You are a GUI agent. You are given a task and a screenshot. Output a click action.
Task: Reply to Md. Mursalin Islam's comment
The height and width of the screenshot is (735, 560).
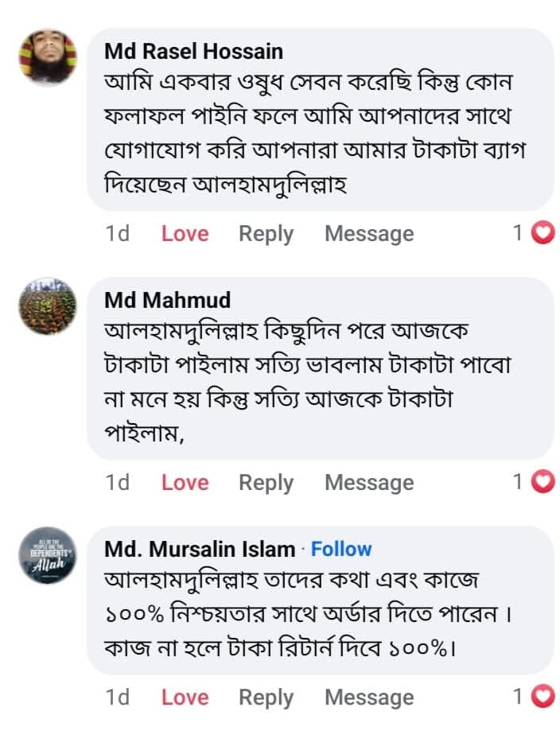click(x=266, y=698)
